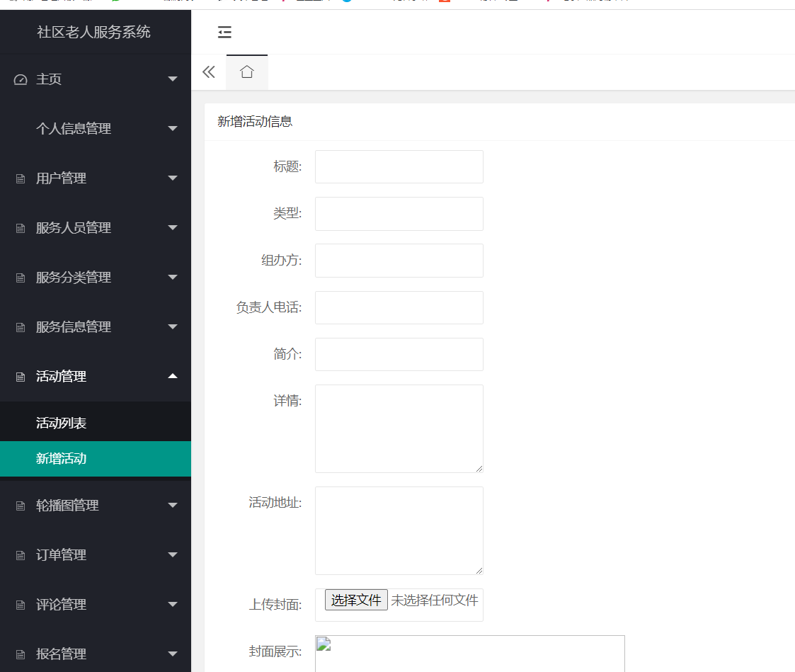Click the 选择文件 upload button
This screenshot has height=672, width=795.
point(355,600)
